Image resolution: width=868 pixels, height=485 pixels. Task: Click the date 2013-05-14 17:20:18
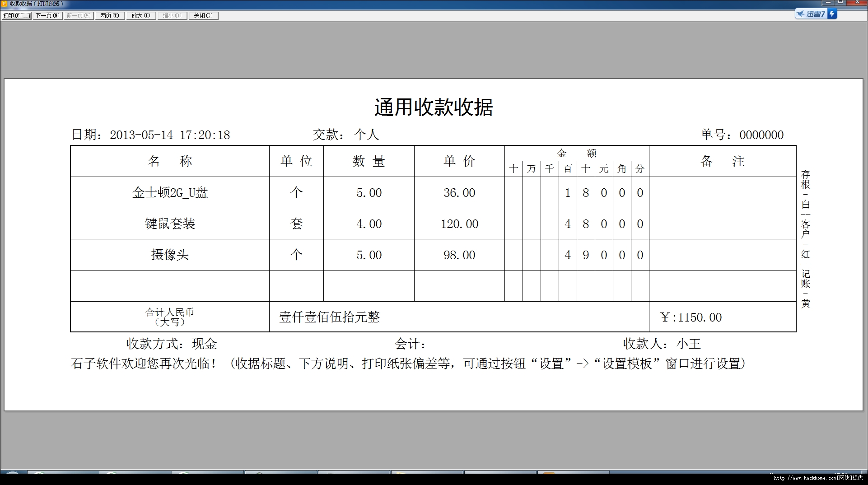170,135
